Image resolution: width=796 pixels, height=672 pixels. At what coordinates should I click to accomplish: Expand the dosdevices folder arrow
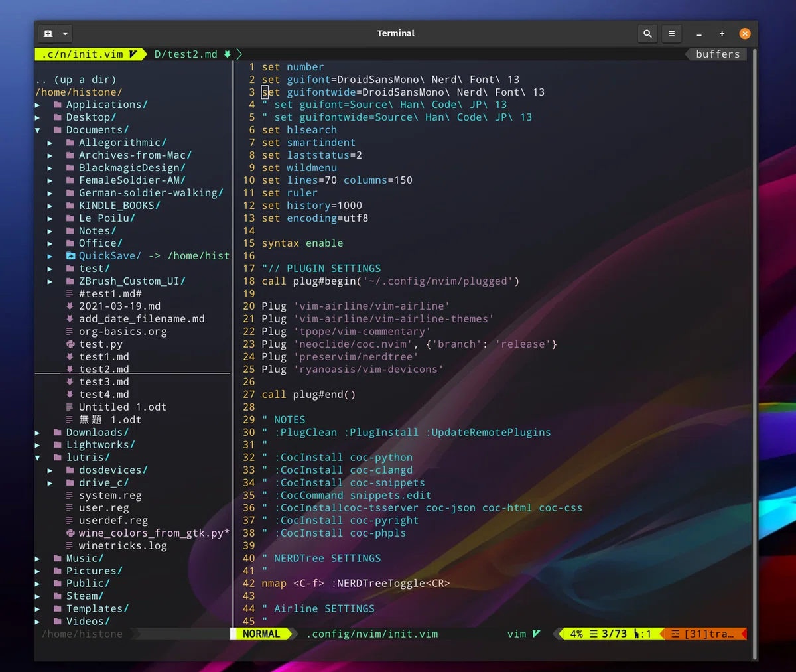point(50,470)
